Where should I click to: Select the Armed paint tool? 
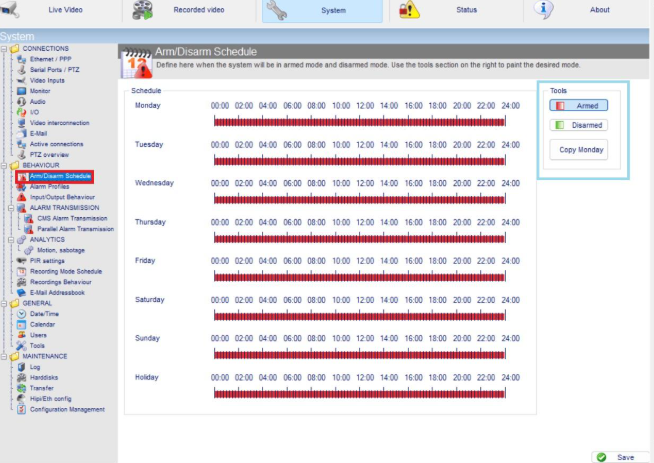click(x=579, y=106)
